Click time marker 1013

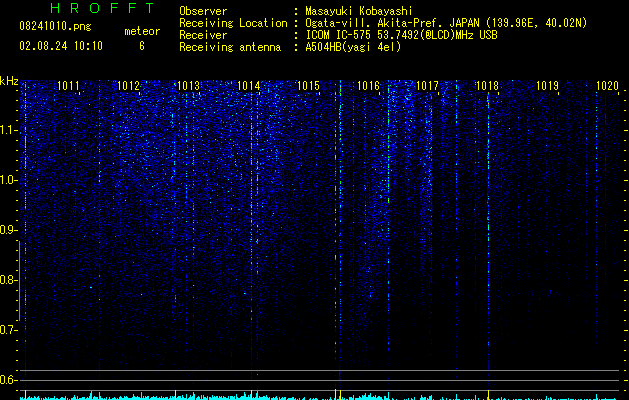[x=188, y=86]
